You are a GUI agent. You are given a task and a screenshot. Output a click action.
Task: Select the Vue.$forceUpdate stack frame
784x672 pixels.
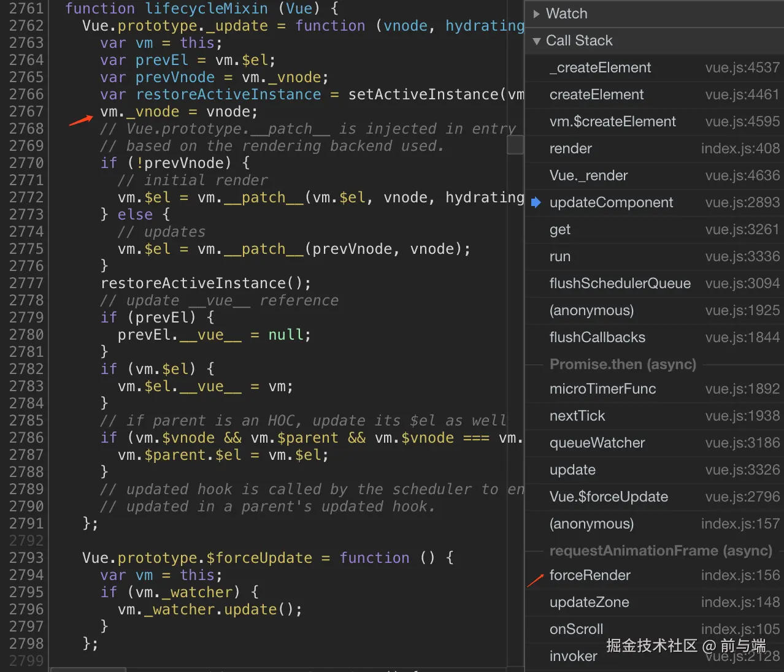click(655, 497)
